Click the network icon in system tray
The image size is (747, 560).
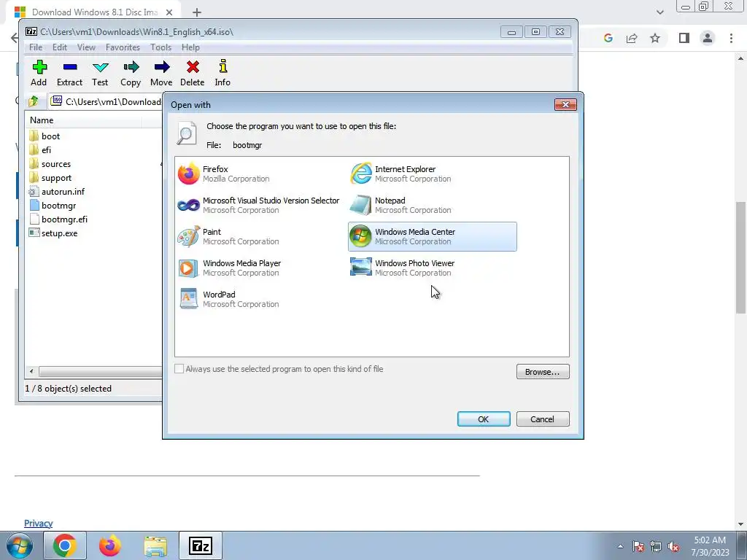pyautogui.click(x=656, y=547)
